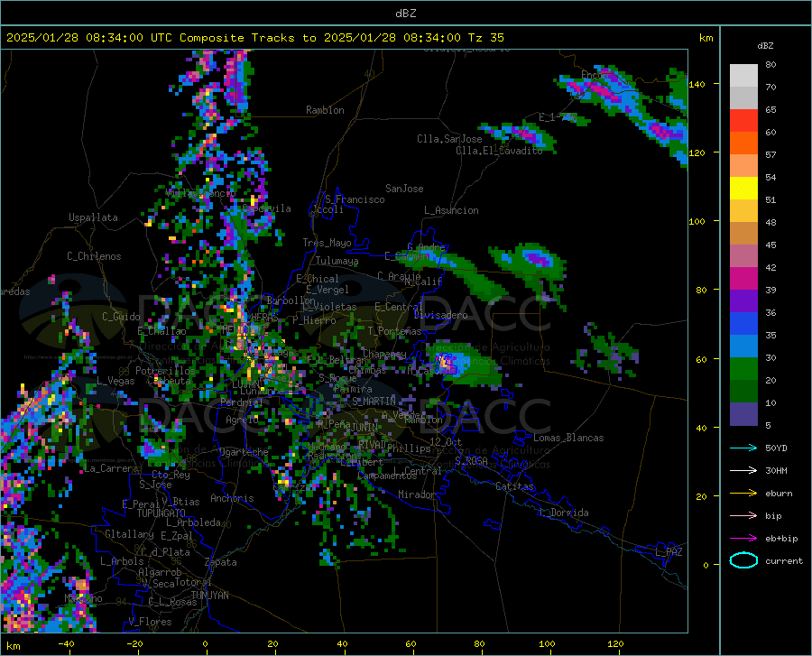Image resolution: width=812 pixels, height=656 pixels.
Task: Select the mauve 45–42 dBZ swatch
Action: coord(743,256)
